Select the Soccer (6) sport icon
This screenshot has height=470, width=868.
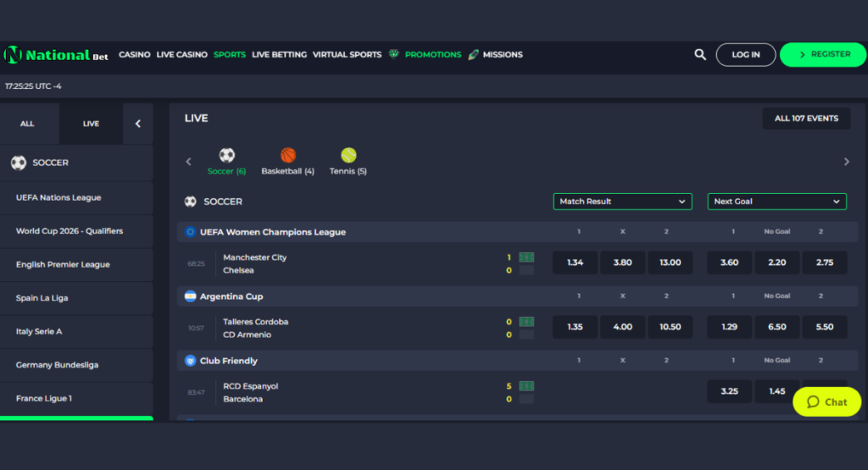[227, 155]
